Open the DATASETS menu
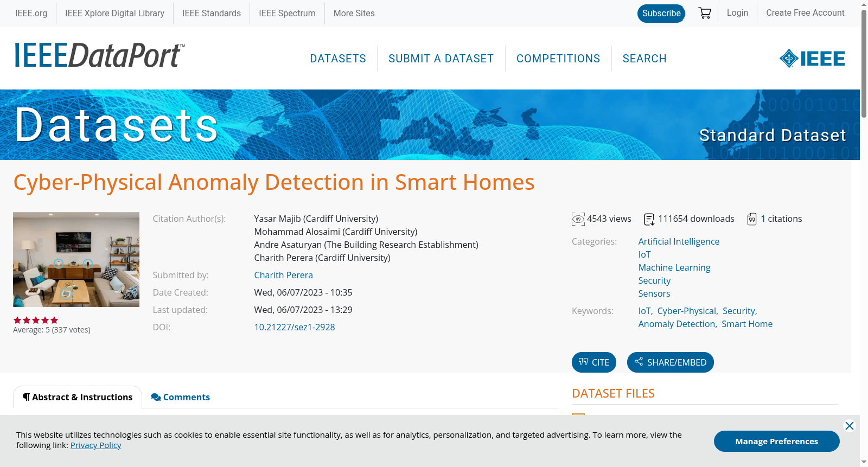Viewport: 868px width, 467px height. point(338,59)
